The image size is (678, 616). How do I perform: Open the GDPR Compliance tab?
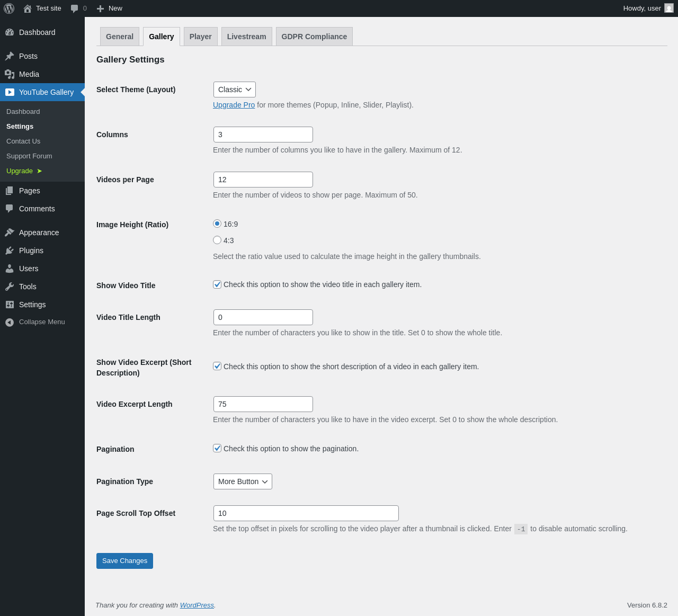[x=314, y=37]
